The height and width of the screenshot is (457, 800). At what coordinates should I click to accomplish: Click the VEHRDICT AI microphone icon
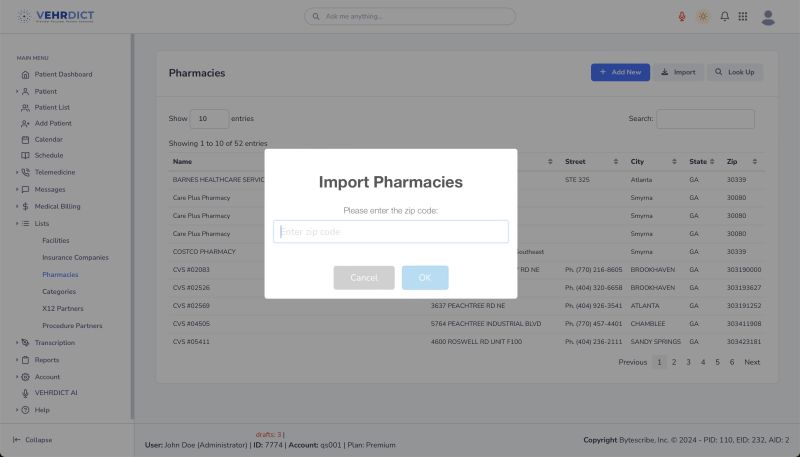click(26, 393)
